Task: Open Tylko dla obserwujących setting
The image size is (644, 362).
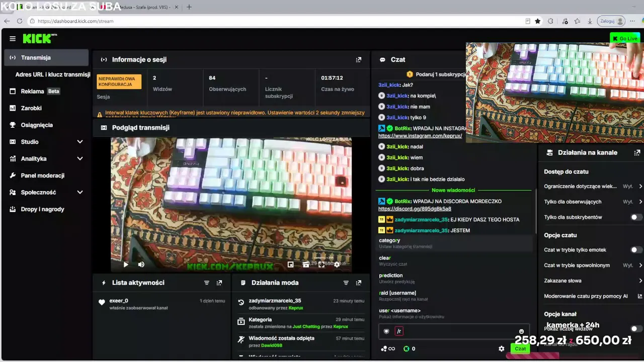Action: click(593, 202)
